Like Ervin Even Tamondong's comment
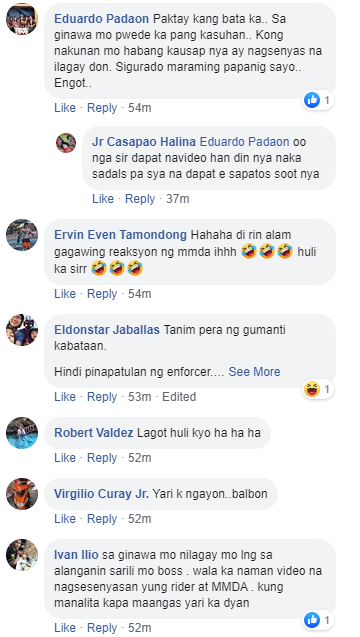 coord(65,294)
